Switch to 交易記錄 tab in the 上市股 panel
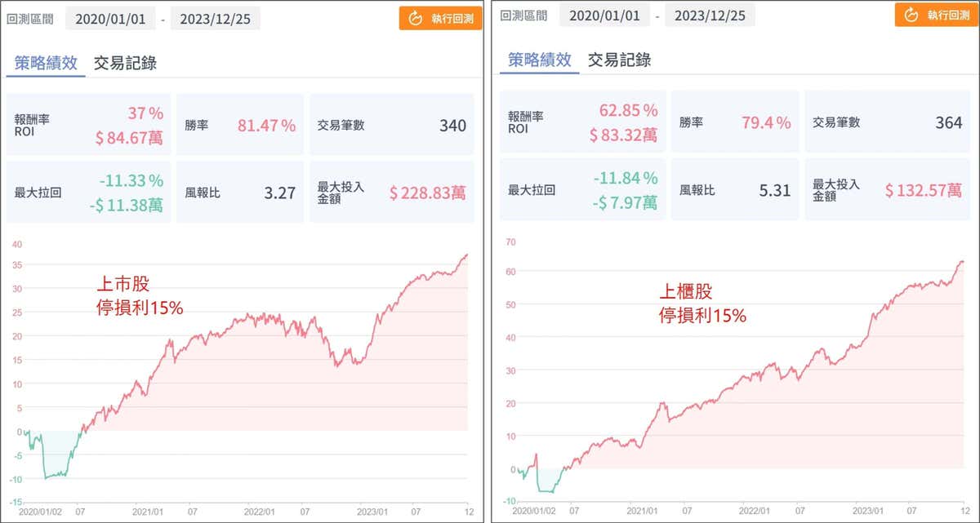Screen dimensions: 980x523 click(125, 62)
